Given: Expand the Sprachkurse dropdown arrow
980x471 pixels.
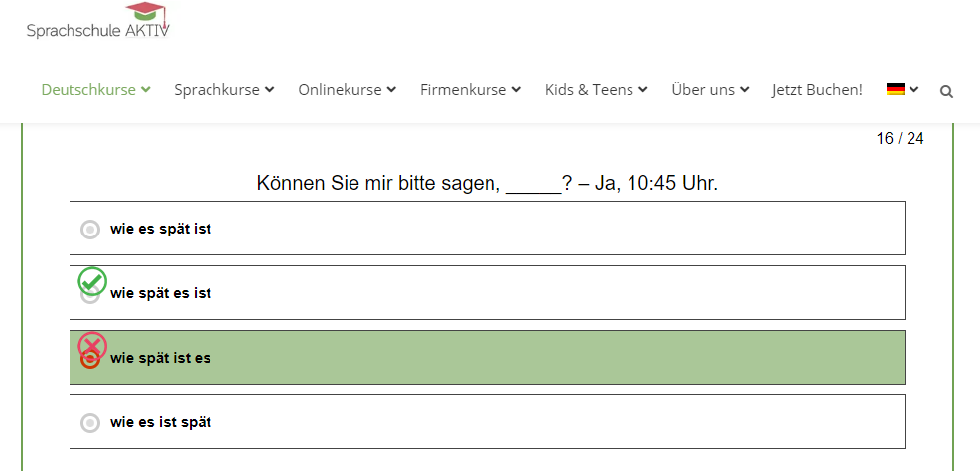Looking at the screenshot, I should [269, 90].
